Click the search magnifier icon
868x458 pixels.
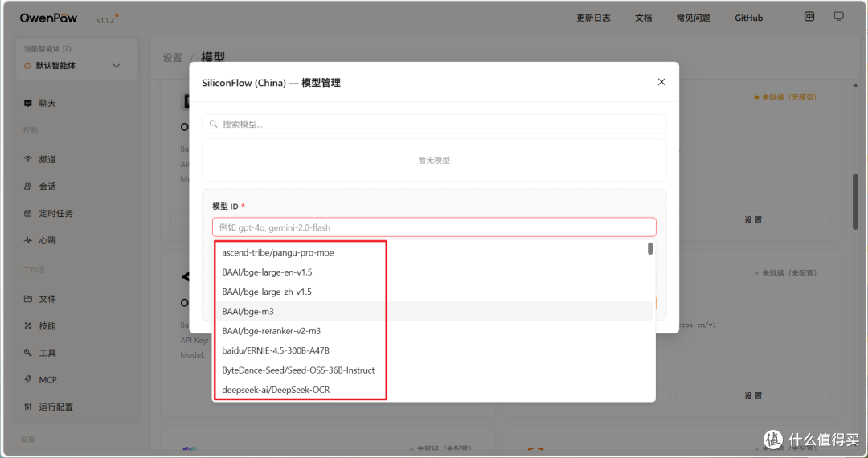213,124
